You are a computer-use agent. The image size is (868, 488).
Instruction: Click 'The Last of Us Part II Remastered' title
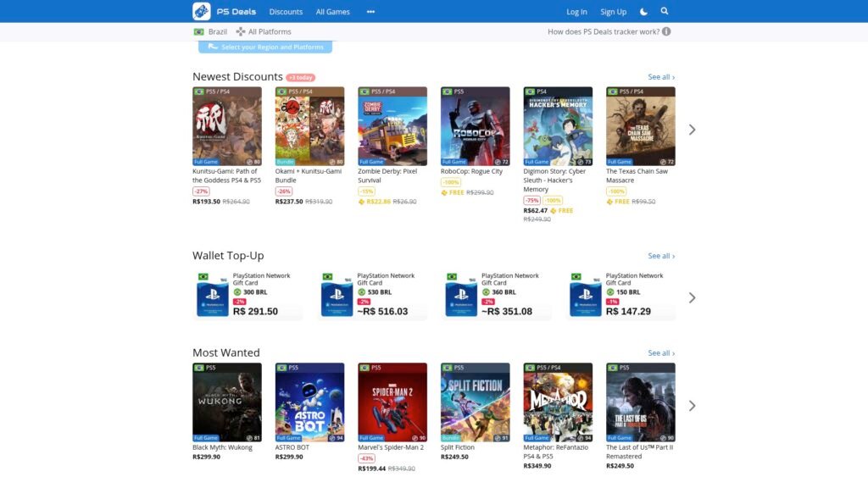[639, 452]
